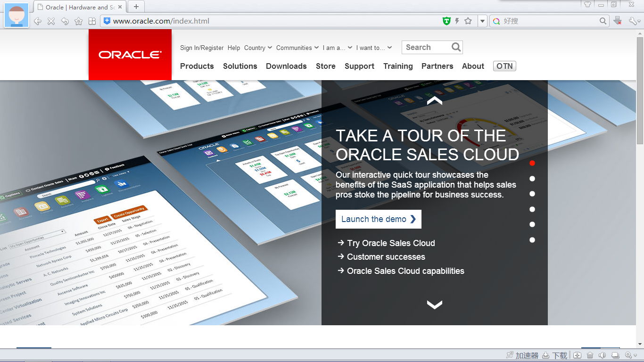Open the About menu

pos(473,66)
